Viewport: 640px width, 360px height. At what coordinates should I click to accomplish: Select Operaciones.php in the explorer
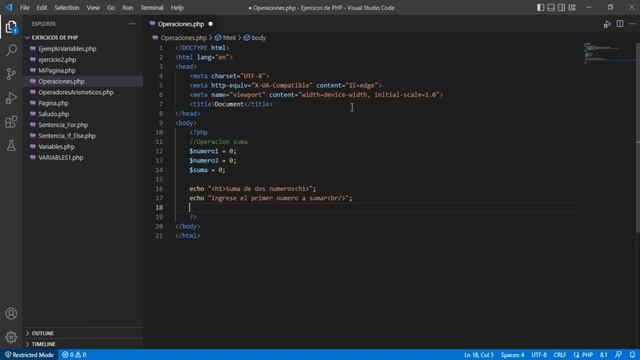(61, 81)
